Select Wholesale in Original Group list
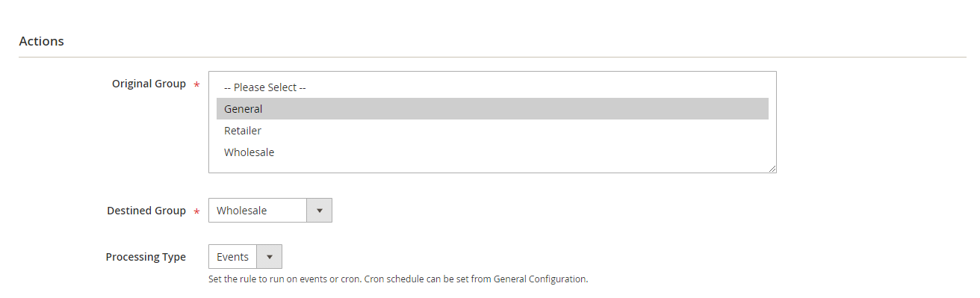 click(492, 152)
